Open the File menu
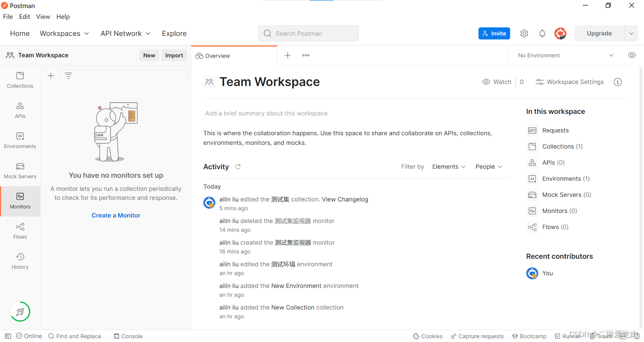The height and width of the screenshot is (342, 644). point(8,16)
